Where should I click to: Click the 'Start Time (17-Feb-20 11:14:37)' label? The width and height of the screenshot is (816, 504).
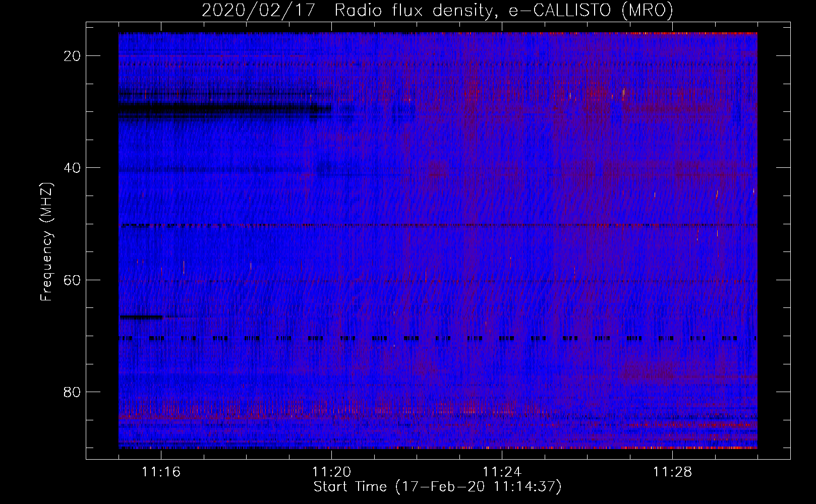pyautogui.click(x=437, y=487)
